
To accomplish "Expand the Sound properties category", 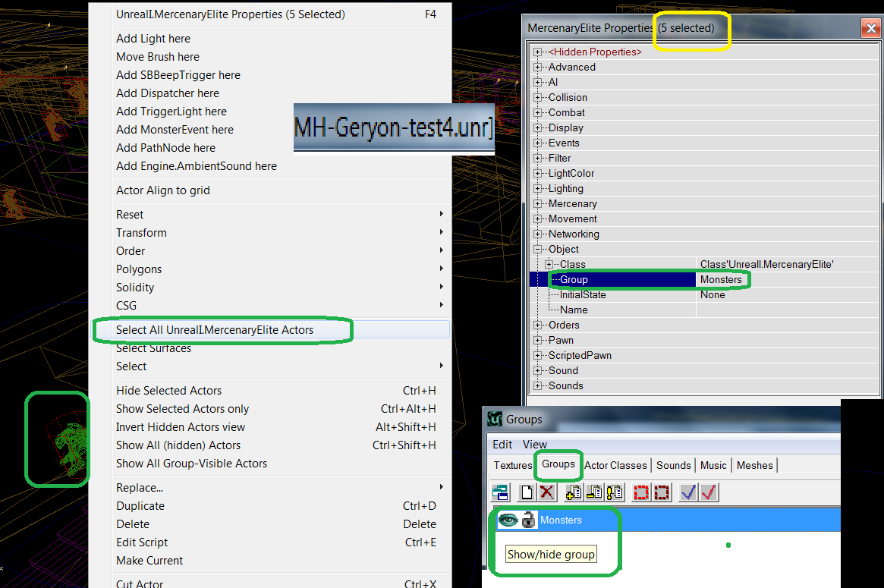I will [537, 371].
